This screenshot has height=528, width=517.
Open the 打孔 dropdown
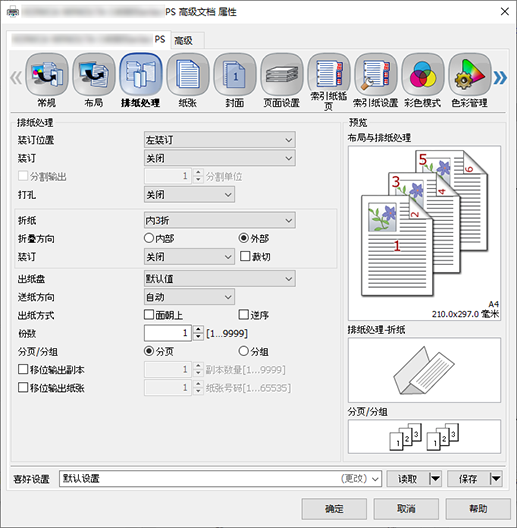click(189, 195)
